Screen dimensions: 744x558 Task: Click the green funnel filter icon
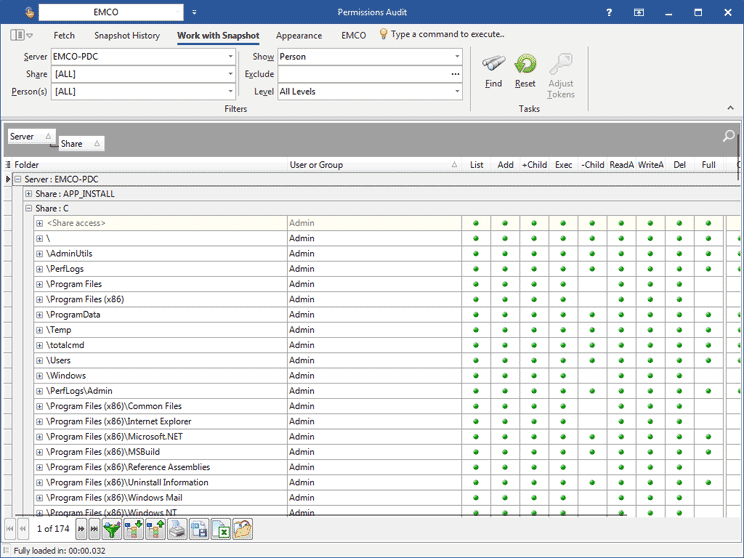(x=112, y=529)
